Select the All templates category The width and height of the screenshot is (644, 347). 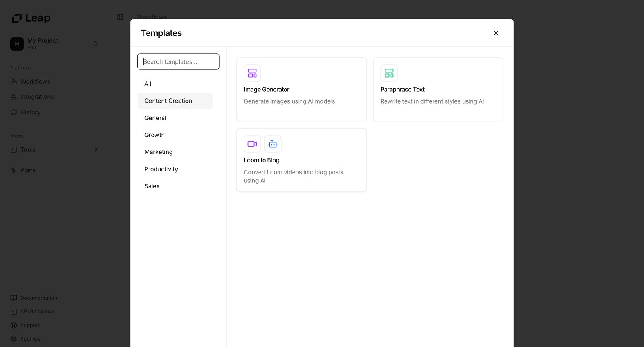point(175,84)
